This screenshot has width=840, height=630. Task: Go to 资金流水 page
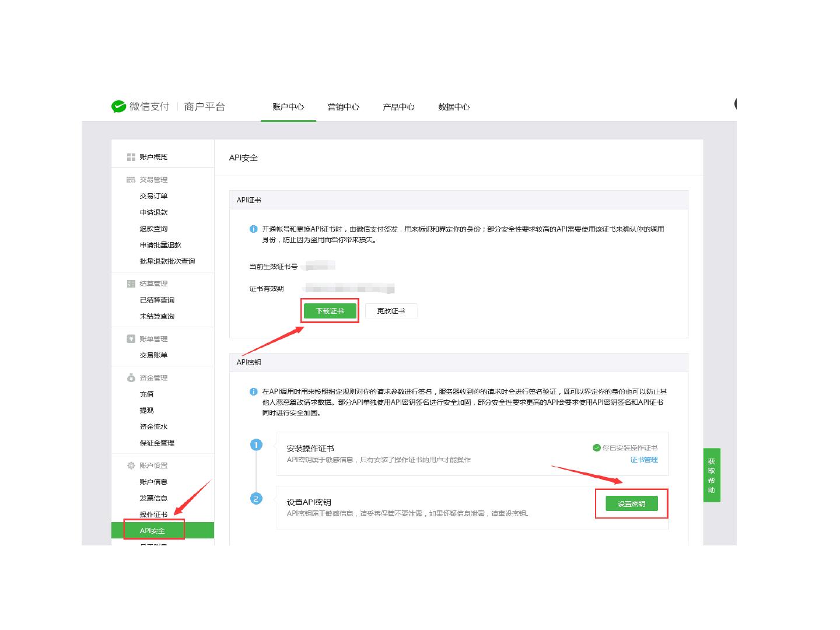(153, 426)
